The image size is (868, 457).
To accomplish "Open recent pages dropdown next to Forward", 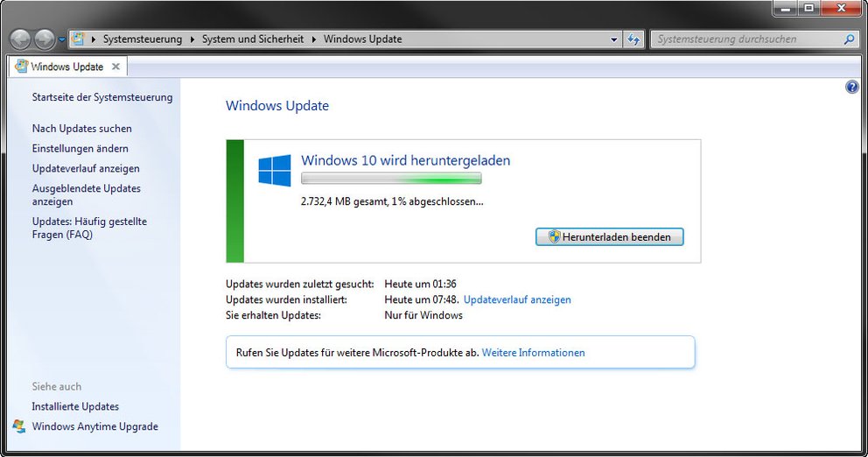I will pos(62,40).
